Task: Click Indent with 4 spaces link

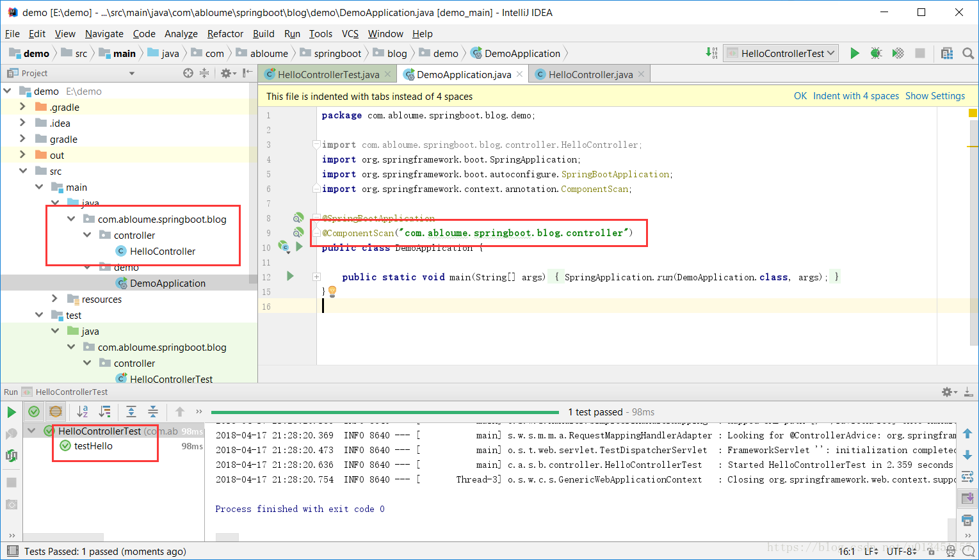Action: (x=856, y=96)
